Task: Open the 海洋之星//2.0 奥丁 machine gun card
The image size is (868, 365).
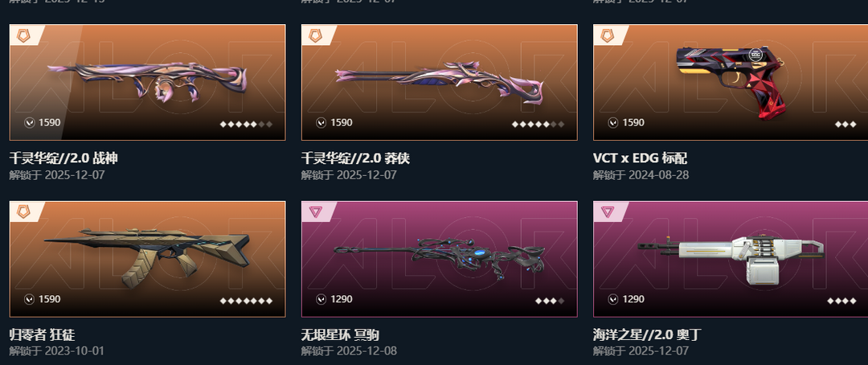Action: (x=731, y=259)
